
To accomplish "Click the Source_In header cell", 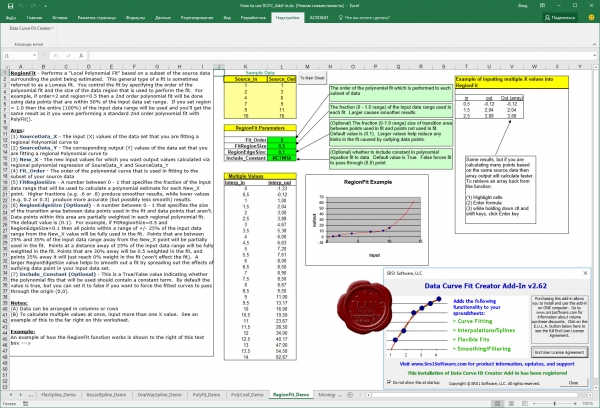I will 246,79.
